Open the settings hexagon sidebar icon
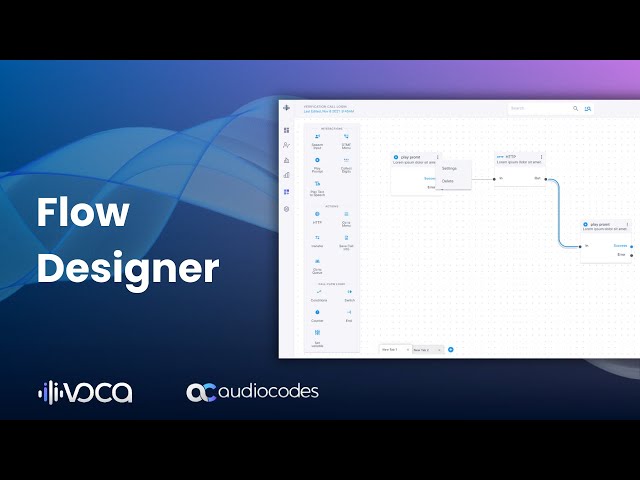This screenshot has width=640, height=480. (287, 209)
